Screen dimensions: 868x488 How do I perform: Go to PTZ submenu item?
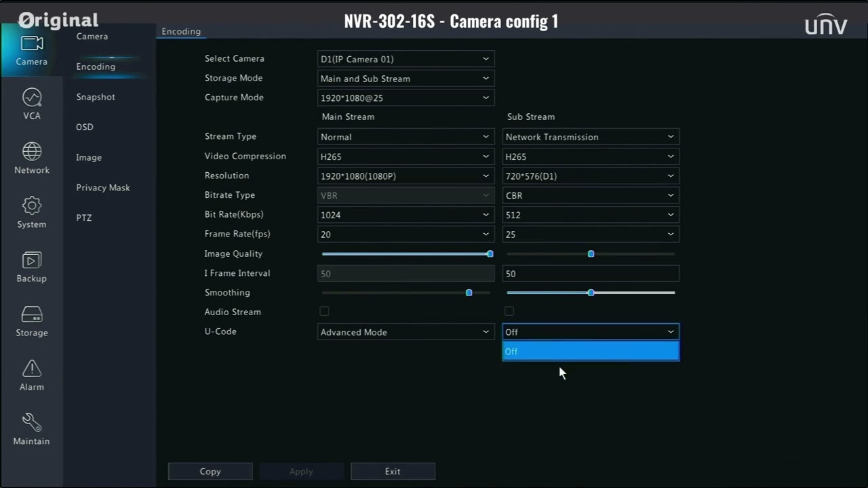[84, 218]
